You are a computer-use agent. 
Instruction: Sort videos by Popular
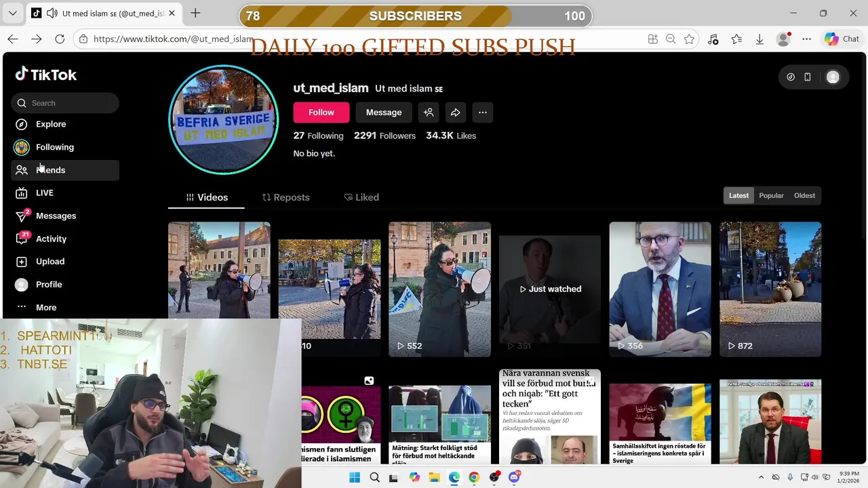pos(771,195)
